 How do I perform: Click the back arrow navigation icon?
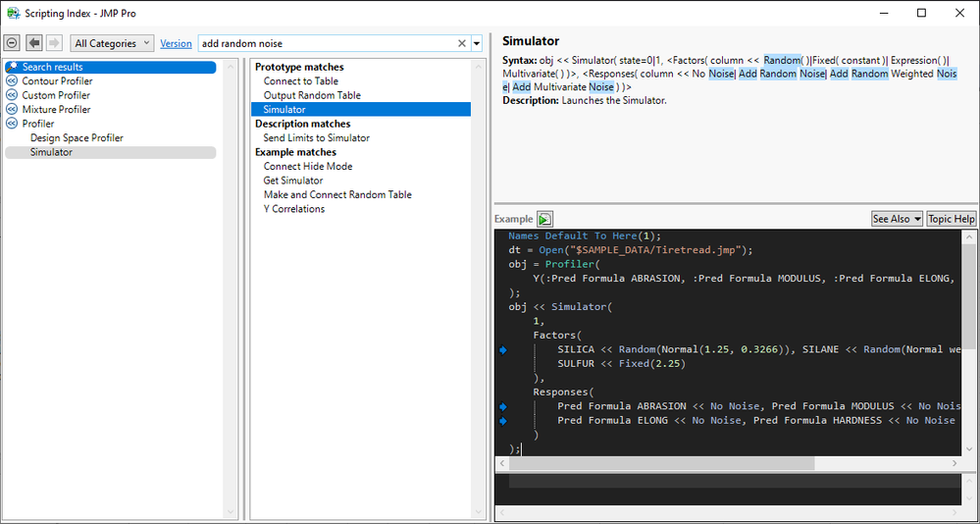pyautogui.click(x=34, y=43)
